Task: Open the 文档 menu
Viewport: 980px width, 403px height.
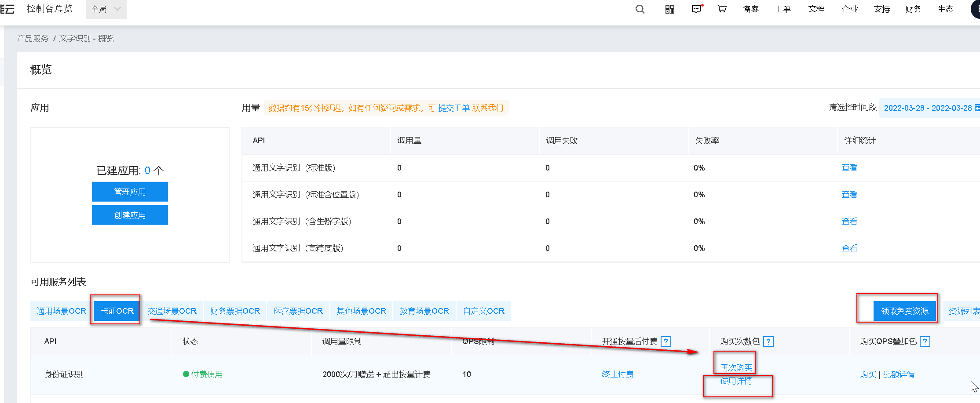Action: point(816,9)
